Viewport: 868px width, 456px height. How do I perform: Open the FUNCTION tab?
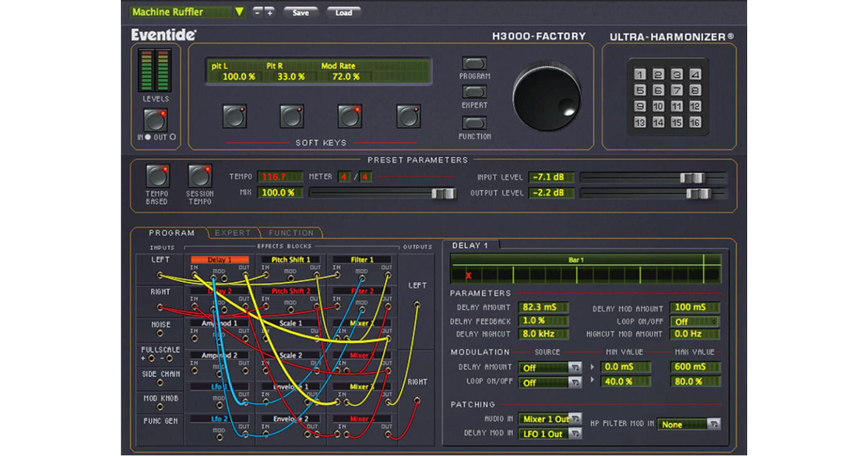point(291,232)
